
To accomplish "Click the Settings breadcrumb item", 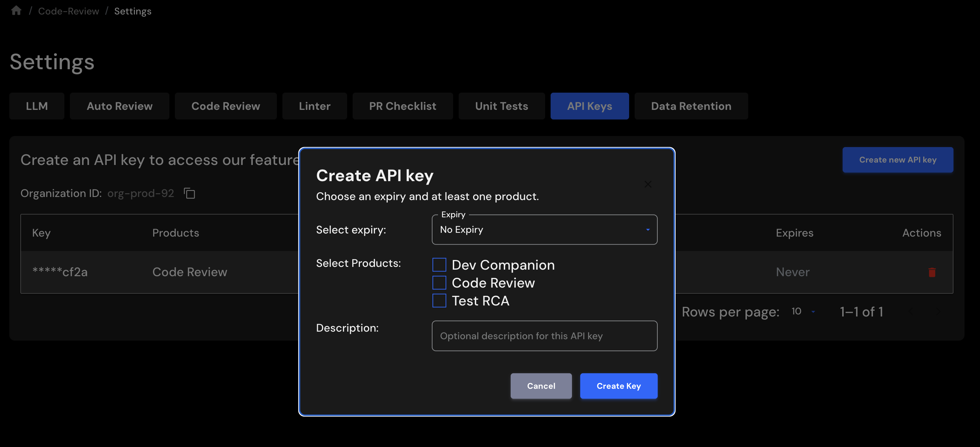I will pyautogui.click(x=133, y=11).
